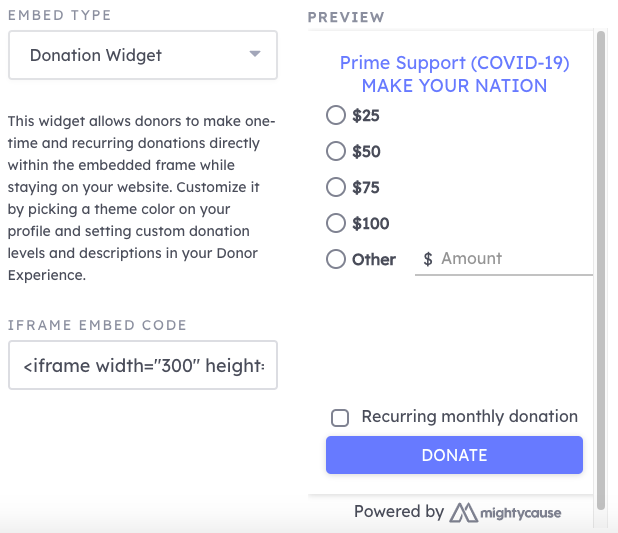
Task: Click the Embed Type dropdown arrow
Action: coord(255,54)
